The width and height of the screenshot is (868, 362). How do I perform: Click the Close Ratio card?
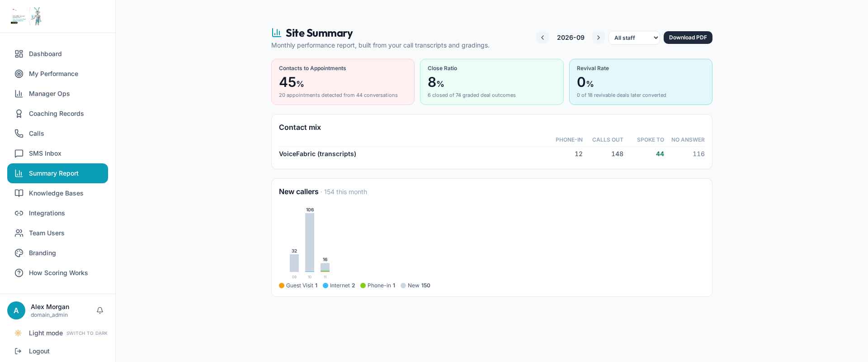click(492, 82)
